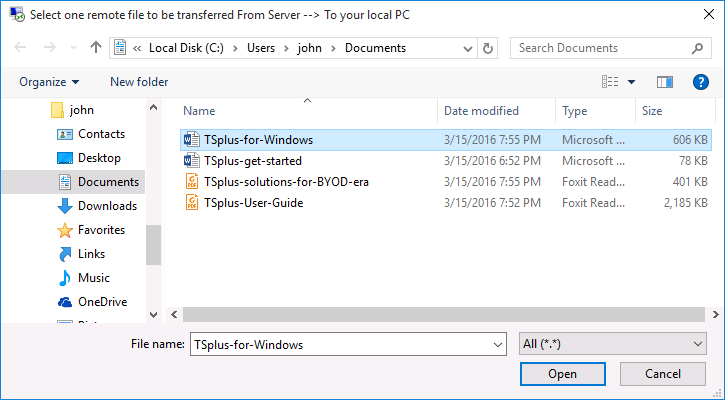725x400 pixels.
Task: Cancel the file transfer dialog
Action: click(x=662, y=374)
